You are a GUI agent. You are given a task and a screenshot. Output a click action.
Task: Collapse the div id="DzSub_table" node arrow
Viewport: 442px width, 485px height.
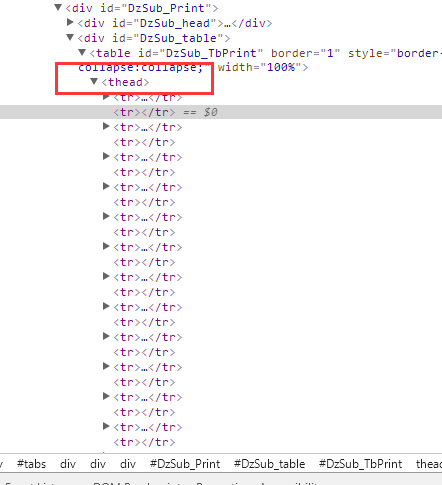coord(70,37)
